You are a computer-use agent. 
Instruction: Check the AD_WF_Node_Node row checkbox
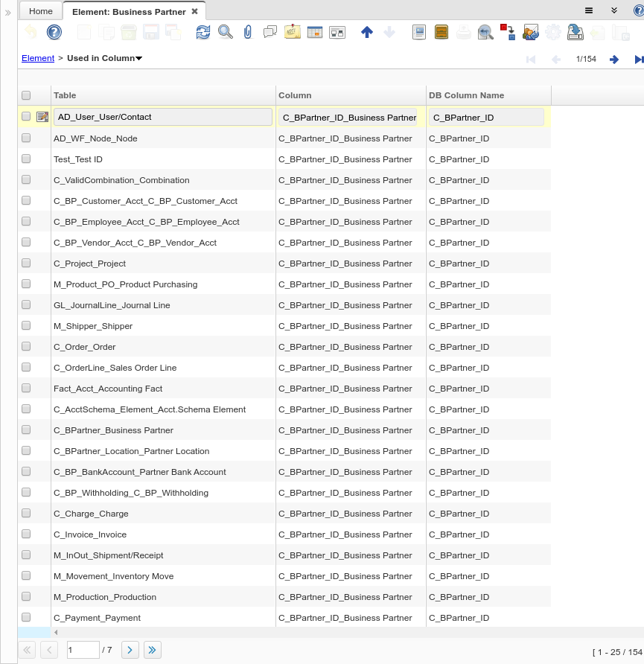[x=26, y=138]
